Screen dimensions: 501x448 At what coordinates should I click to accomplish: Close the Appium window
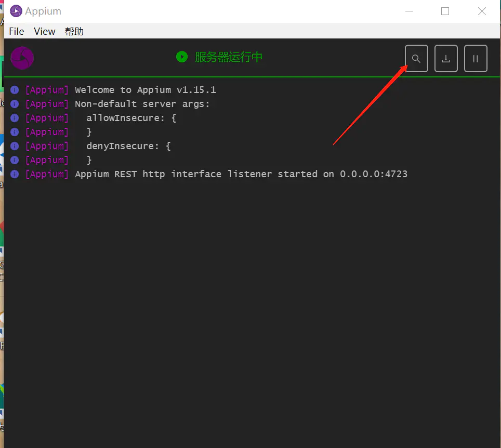(482, 11)
